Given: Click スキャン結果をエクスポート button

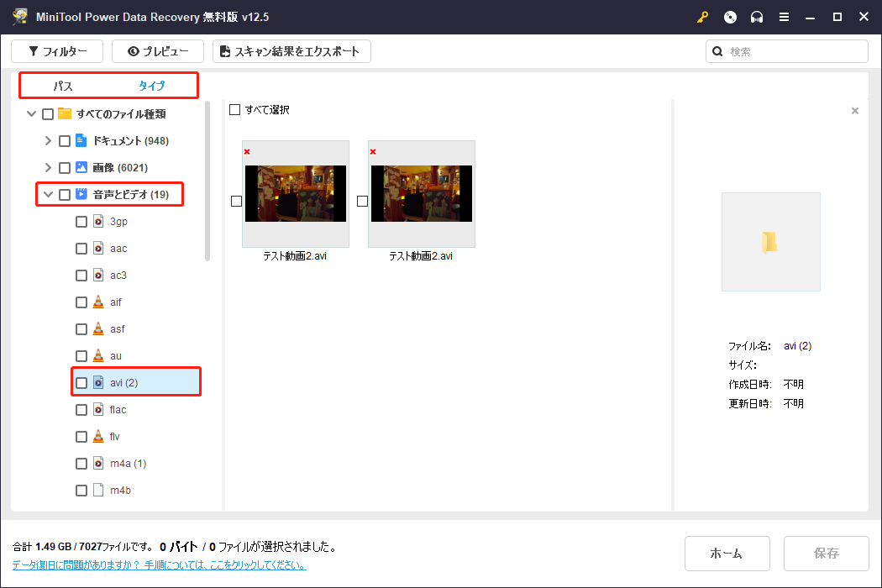Looking at the screenshot, I should click(291, 51).
